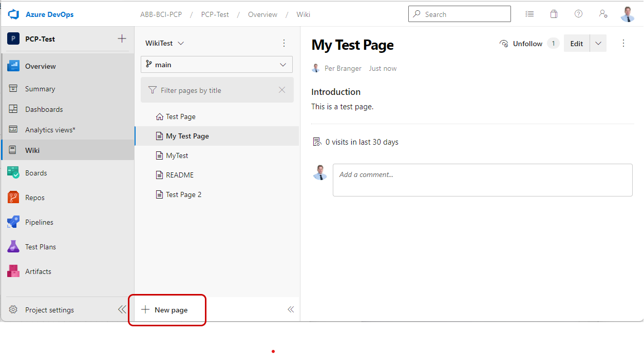
Task: Click the Test Plans flask icon
Action: coord(13,247)
